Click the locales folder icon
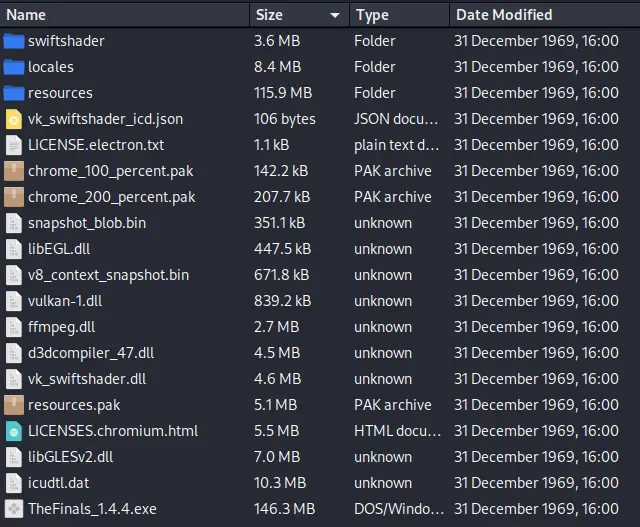Viewport: 640px width, 527px height. pos(13,67)
